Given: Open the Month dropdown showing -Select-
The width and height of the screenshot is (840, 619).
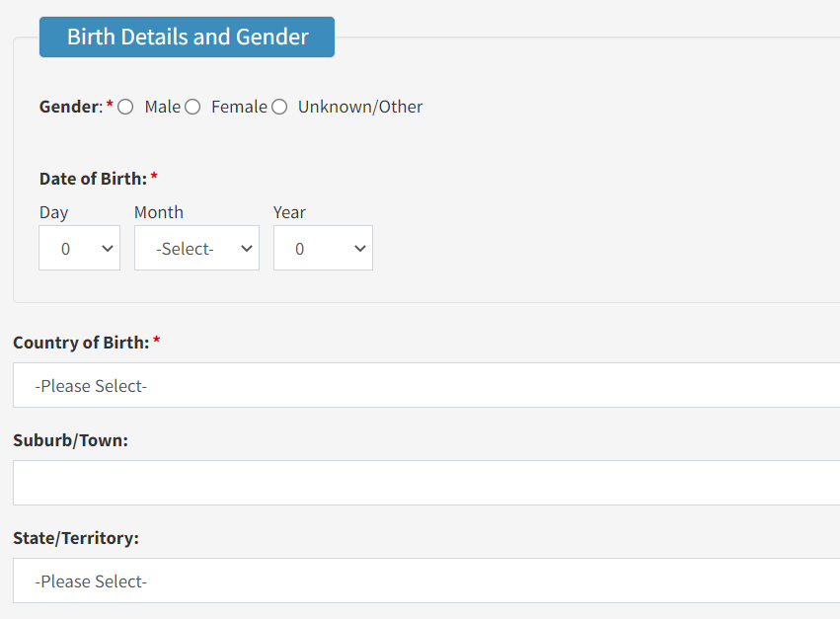Looking at the screenshot, I should tap(196, 248).
